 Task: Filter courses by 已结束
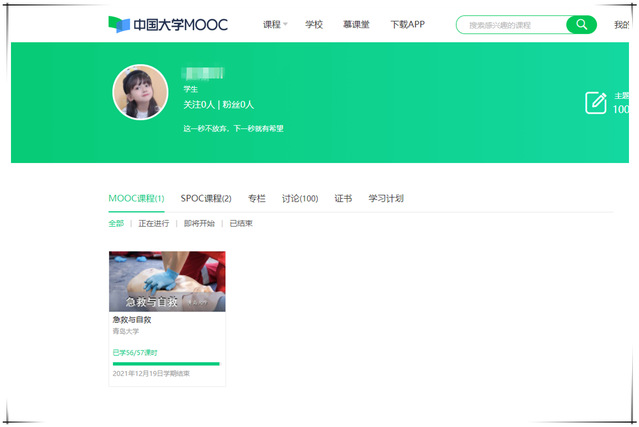point(241,223)
